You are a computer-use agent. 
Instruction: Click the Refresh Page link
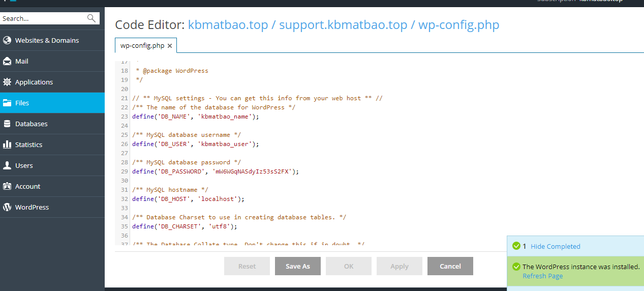[x=542, y=276]
